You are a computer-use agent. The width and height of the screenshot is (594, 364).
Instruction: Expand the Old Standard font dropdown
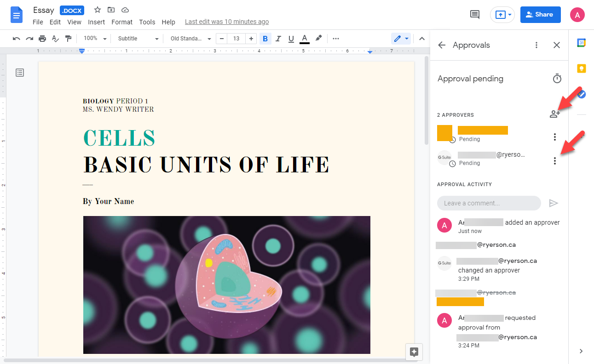tap(190, 39)
